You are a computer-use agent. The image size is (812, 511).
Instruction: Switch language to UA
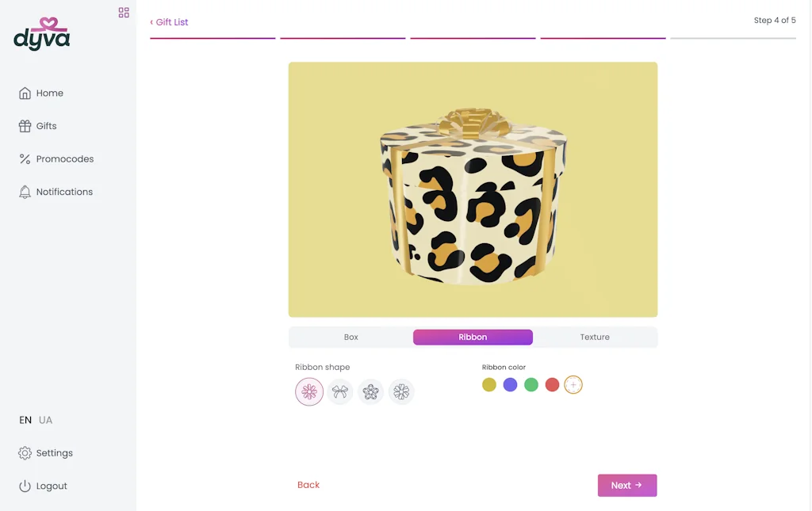coord(45,420)
